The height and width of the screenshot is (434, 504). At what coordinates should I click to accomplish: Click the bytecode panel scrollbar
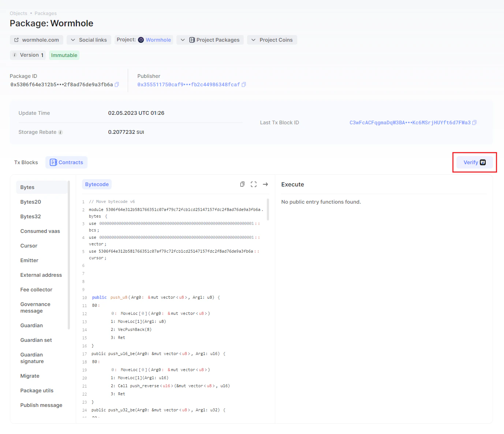coord(268,210)
